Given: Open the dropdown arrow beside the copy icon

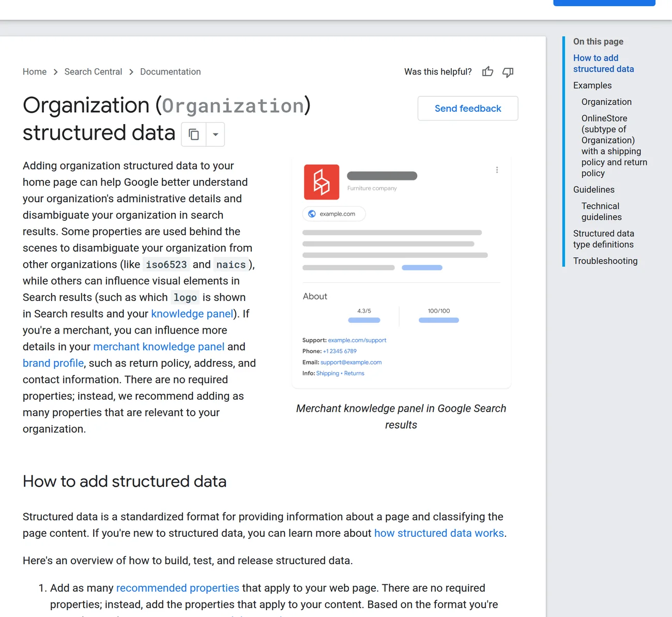Looking at the screenshot, I should coord(216,134).
